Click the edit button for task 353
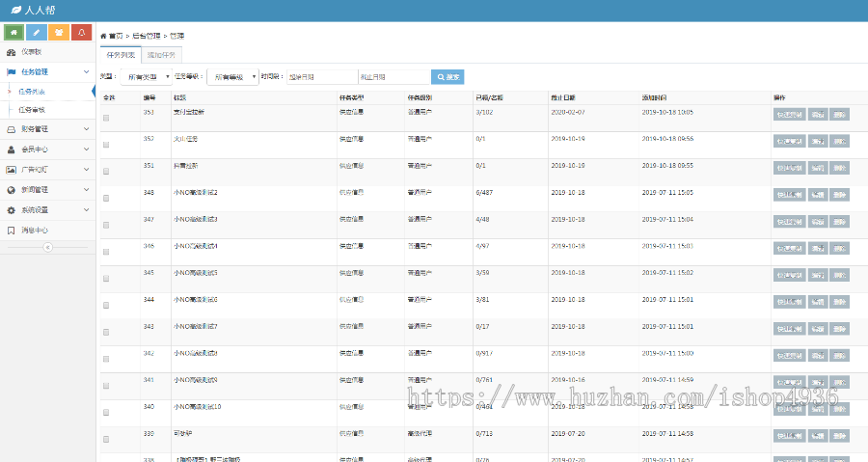Image resolution: width=868 pixels, height=462 pixels. click(818, 115)
